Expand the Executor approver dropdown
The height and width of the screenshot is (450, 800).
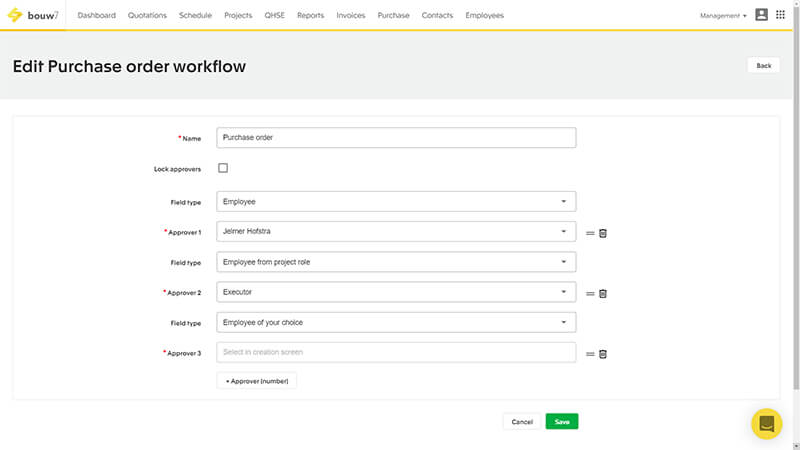tap(396, 292)
